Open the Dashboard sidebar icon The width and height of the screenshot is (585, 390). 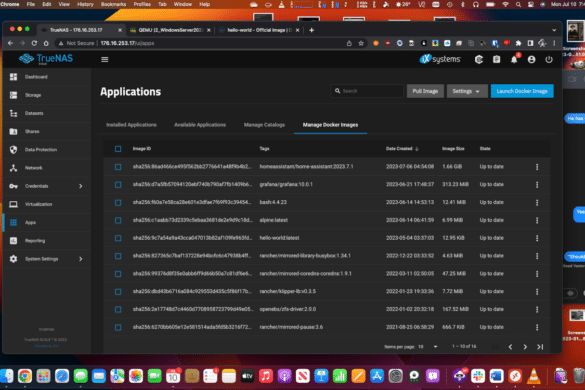coord(13,77)
